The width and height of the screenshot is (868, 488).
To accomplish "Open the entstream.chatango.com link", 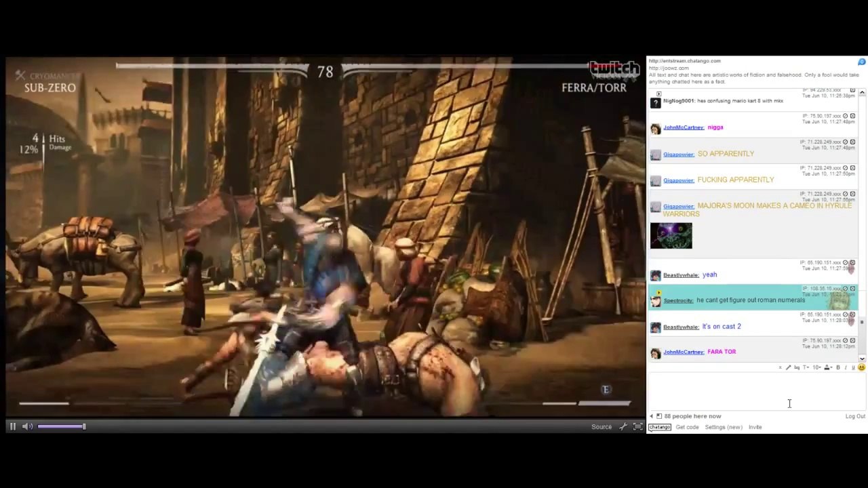I will pos(684,61).
